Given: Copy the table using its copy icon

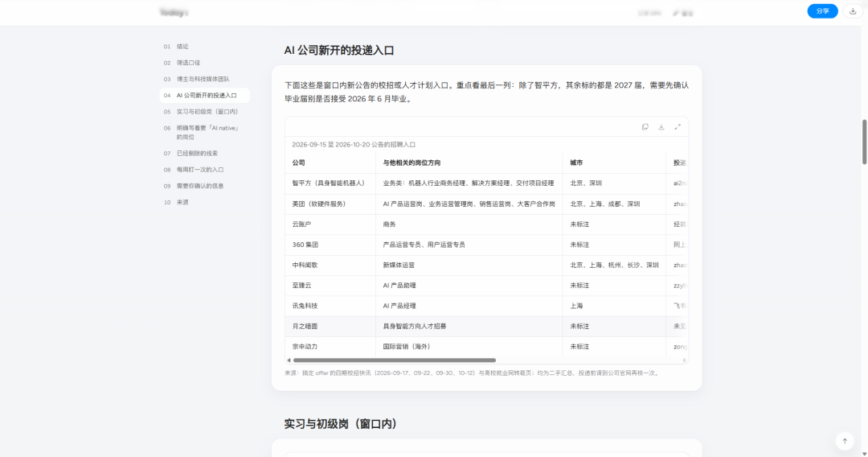Looking at the screenshot, I should click(645, 127).
